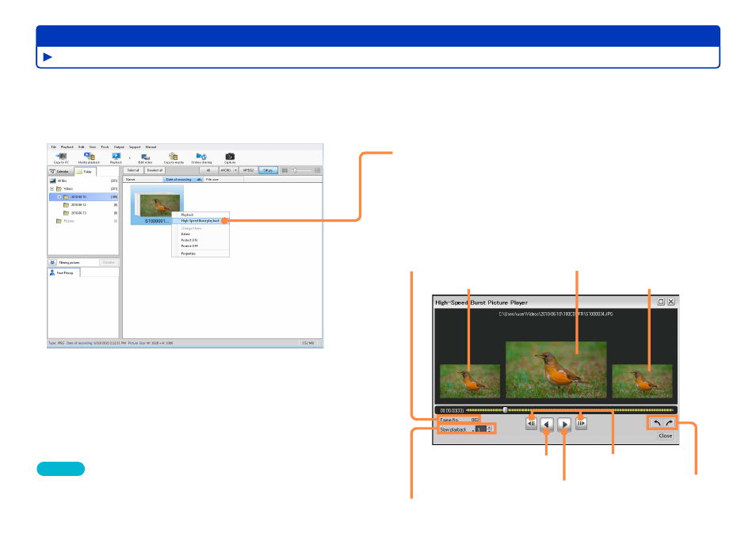Switch to small thumbnail grid view icon

[x=284, y=170]
